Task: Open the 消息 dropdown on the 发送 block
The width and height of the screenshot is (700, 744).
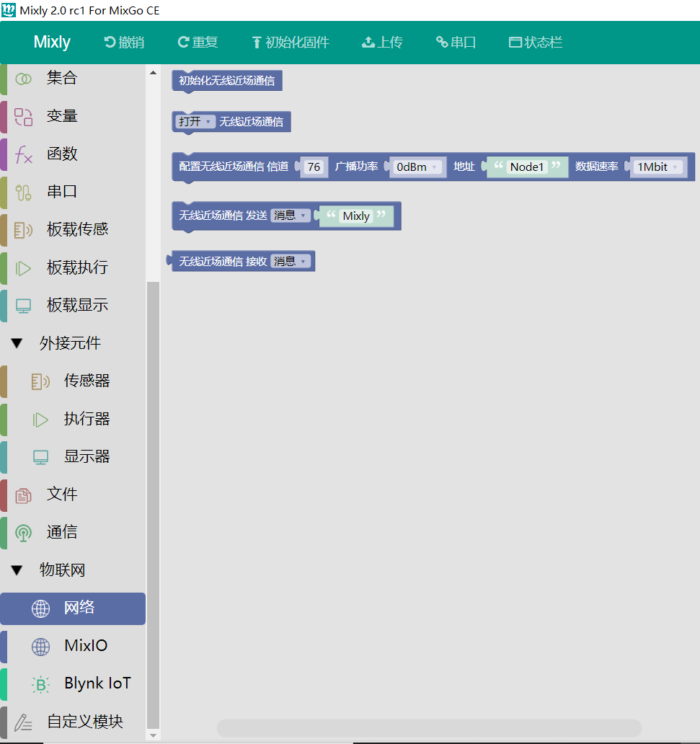Action: 291,216
